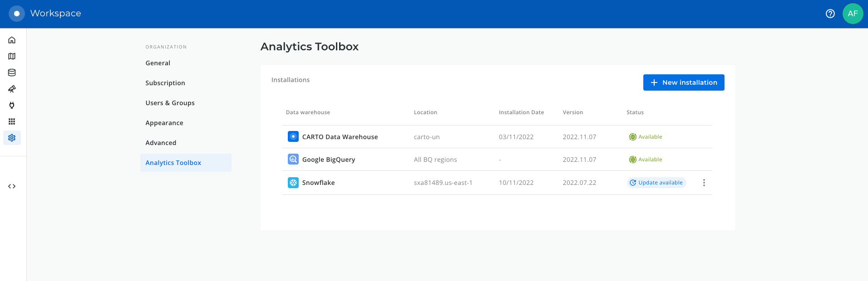Open Connections plug icon in sidebar

point(12,105)
